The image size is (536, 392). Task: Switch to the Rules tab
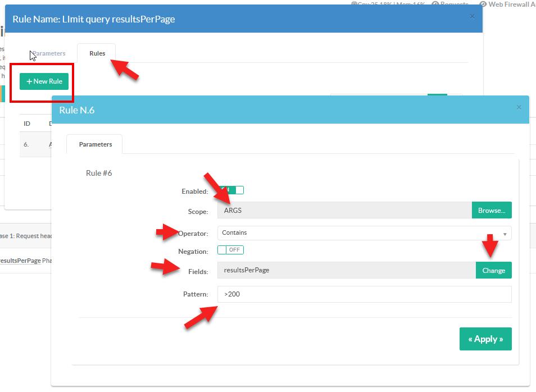(x=97, y=53)
